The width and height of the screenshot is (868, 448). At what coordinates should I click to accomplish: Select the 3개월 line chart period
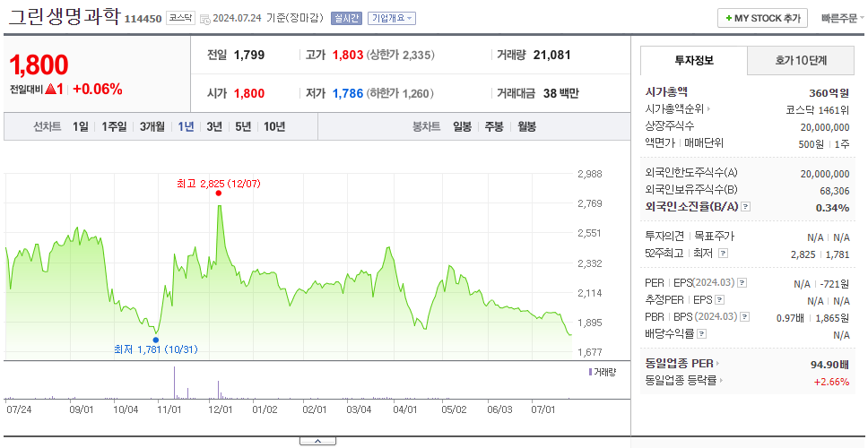(152, 126)
